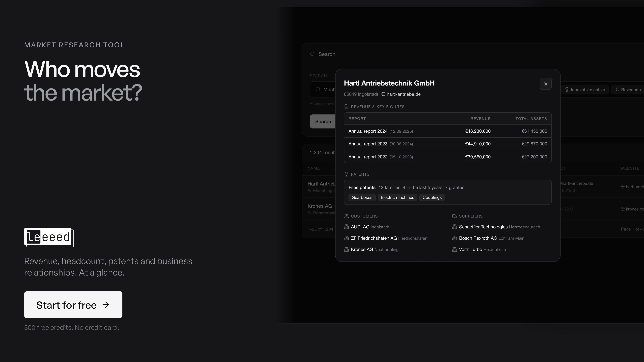Select the Couplings patent tag

[x=432, y=197]
